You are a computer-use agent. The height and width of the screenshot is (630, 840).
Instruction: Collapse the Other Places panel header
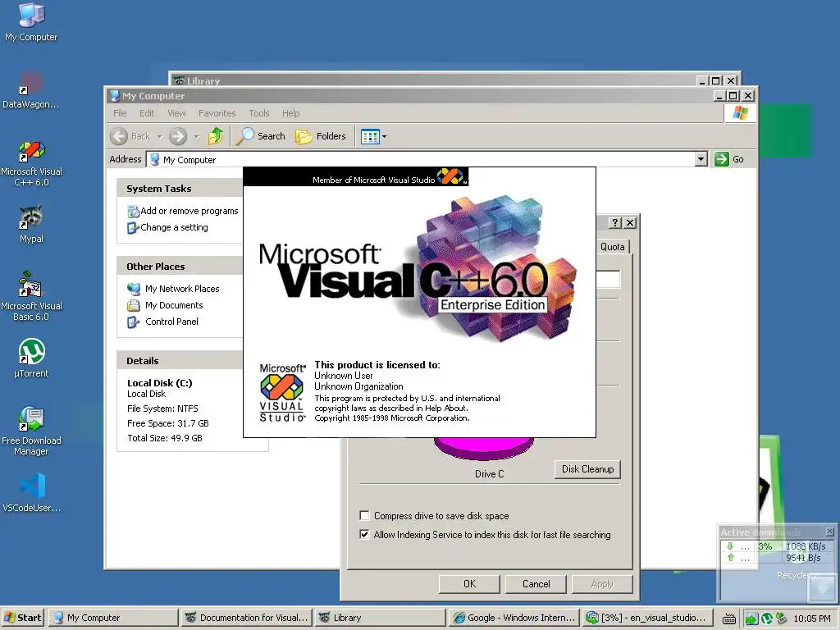click(180, 267)
